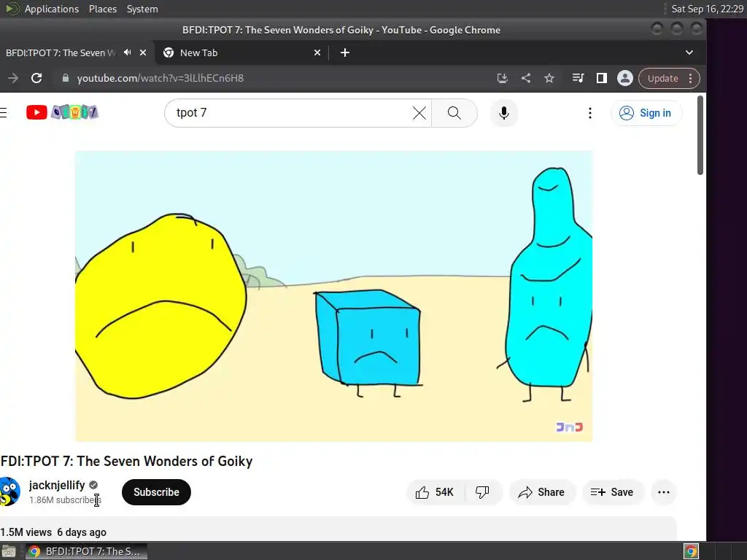Go forward with Chrome arrow button
The image size is (747, 560).
[13, 78]
